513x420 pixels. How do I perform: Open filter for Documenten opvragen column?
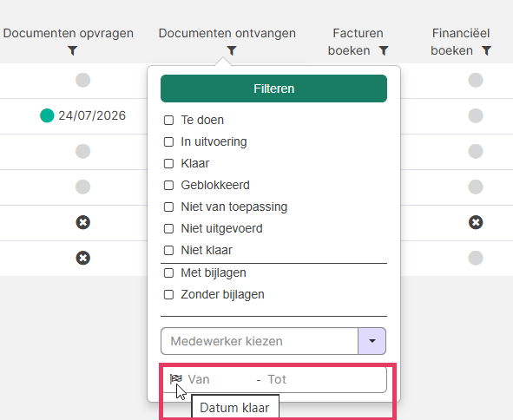pyautogui.click(x=73, y=50)
